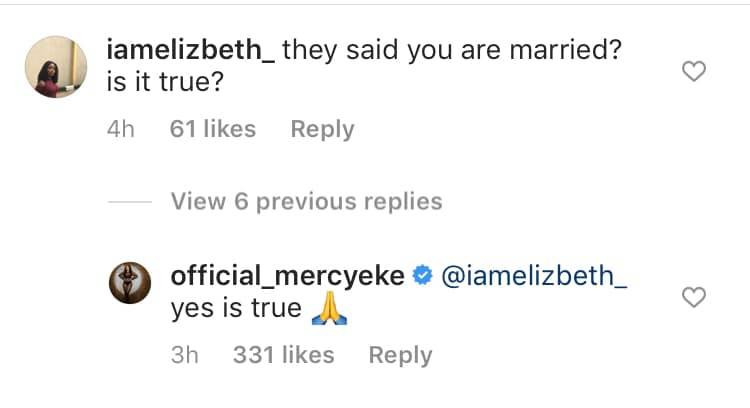The width and height of the screenshot is (750, 408).
Task: Click the line beside View previous replies
Action: point(128,202)
